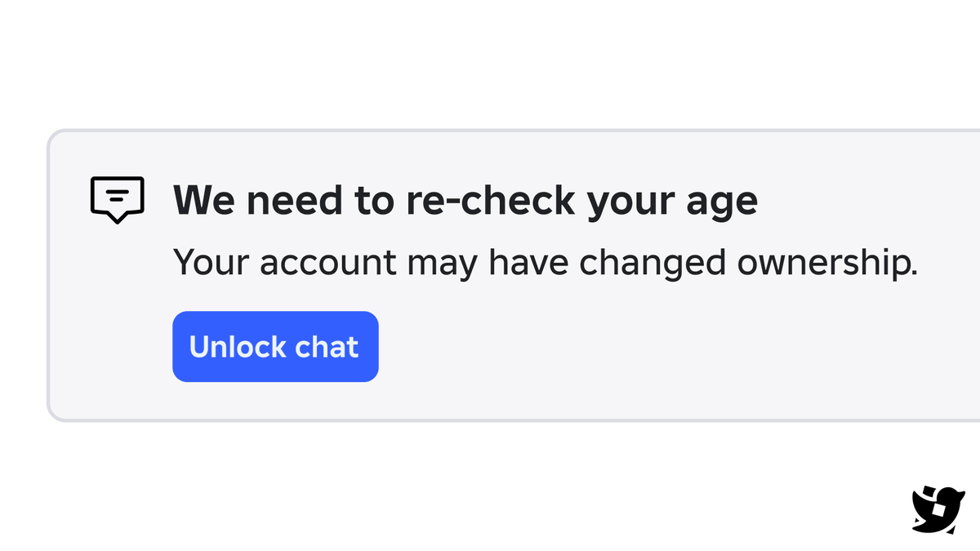Click 're-check' in the bold heading
This screenshot has height=551, width=980.
pyautogui.click(x=491, y=200)
